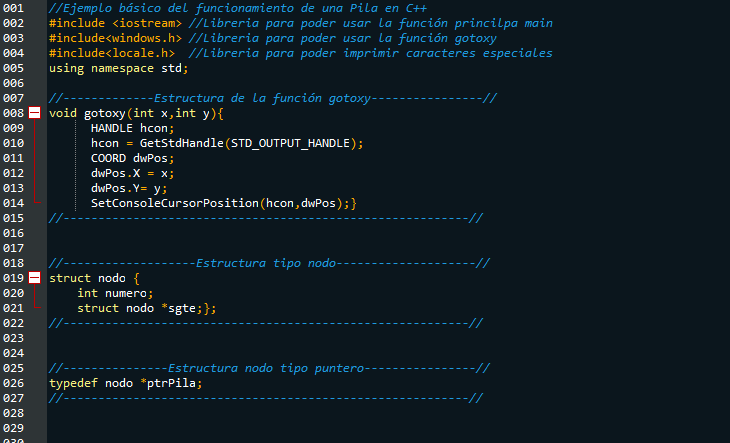Click line number 010 in the gutter
Image resolution: width=730 pixels, height=443 pixels.
point(14,143)
